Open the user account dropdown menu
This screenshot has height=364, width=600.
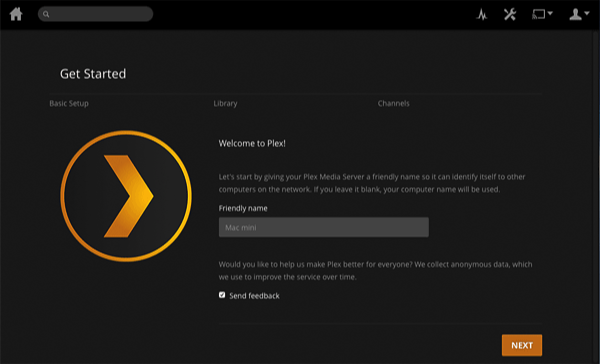tap(579, 14)
